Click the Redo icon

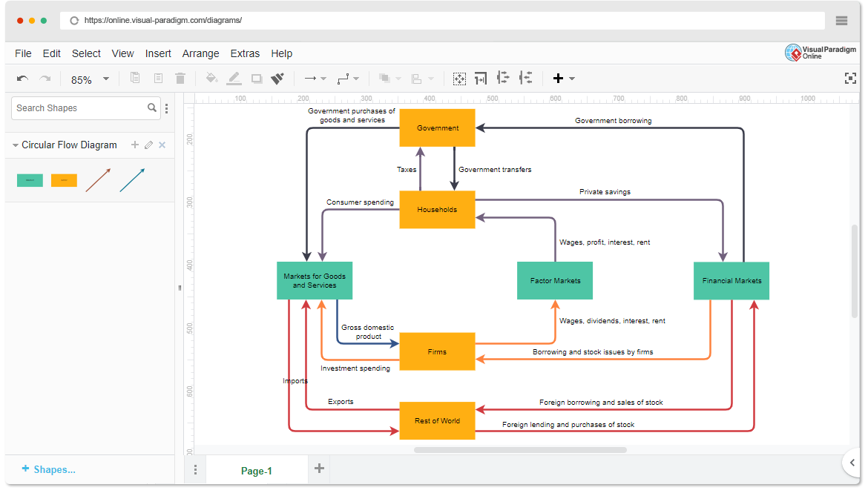point(45,79)
